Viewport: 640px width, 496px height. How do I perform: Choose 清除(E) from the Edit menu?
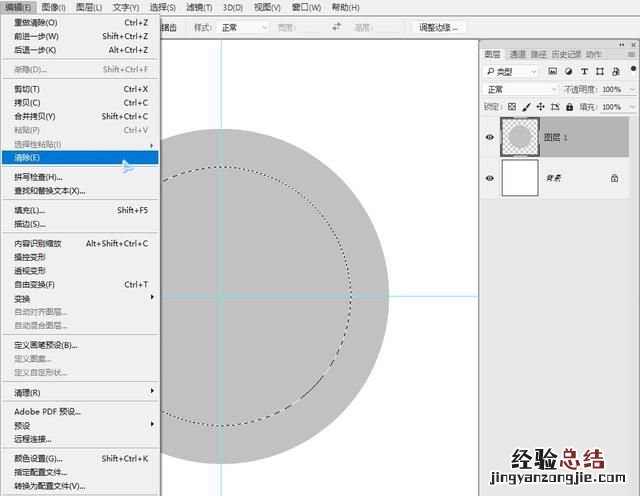(x=28, y=157)
